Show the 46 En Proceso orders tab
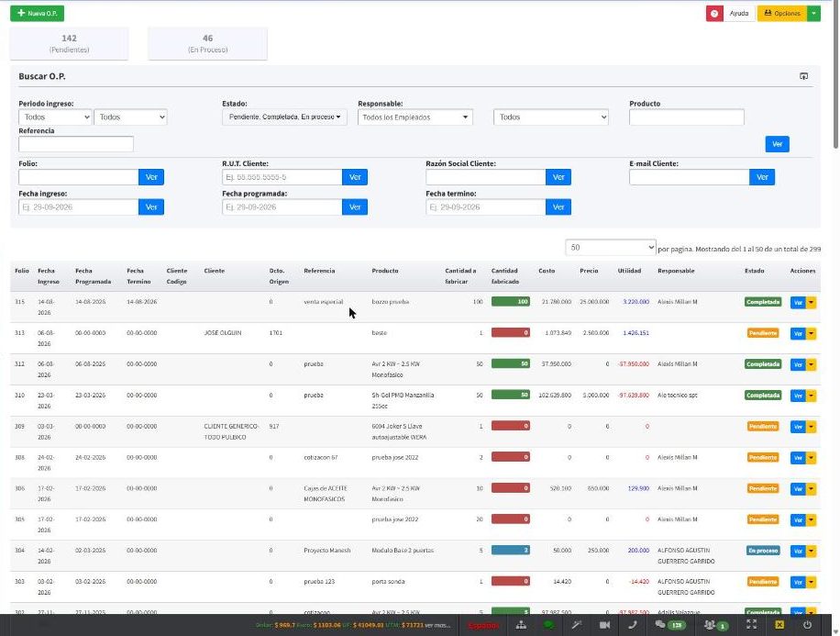840x636 pixels. (207, 43)
